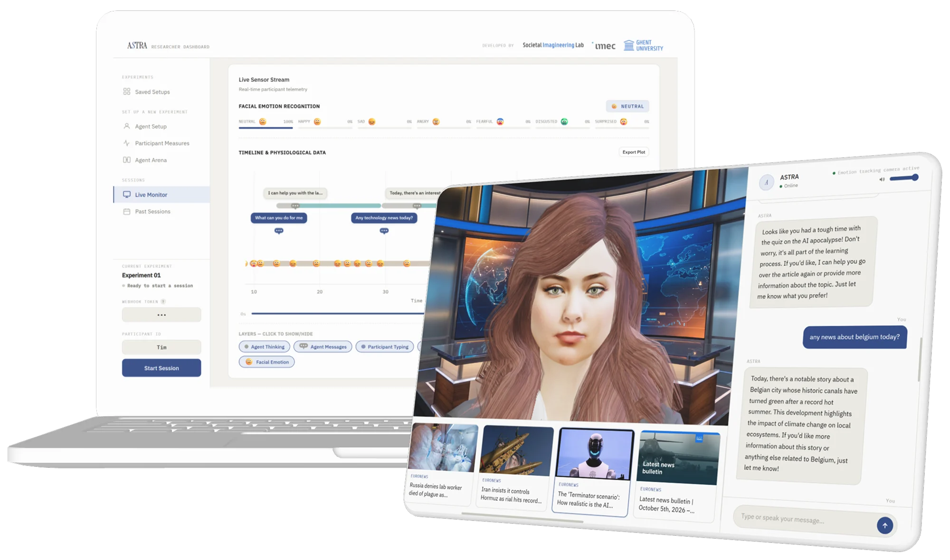Screen dimensions: 950x560
Task: Click the Start Session button
Action: click(x=161, y=368)
